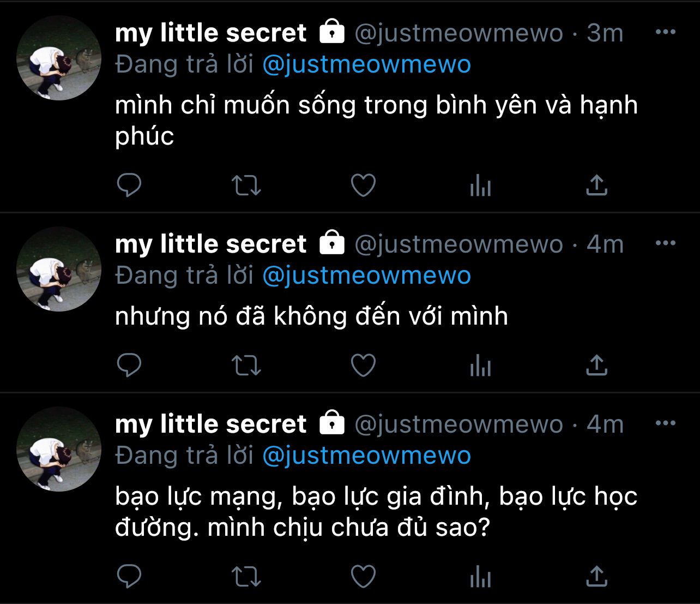Open @justmeowmewo reply link in first tweet
Image resolution: width=700 pixels, height=604 pixels.
point(366,65)
